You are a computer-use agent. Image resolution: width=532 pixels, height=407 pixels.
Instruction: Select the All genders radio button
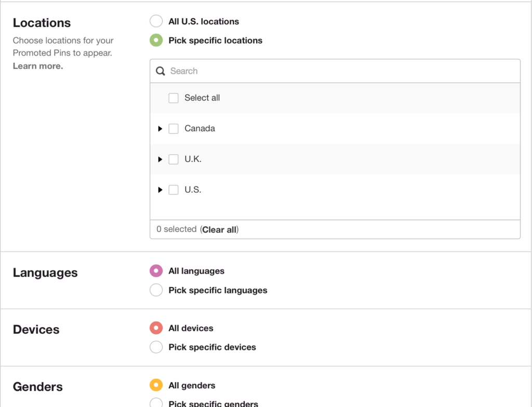156,385
